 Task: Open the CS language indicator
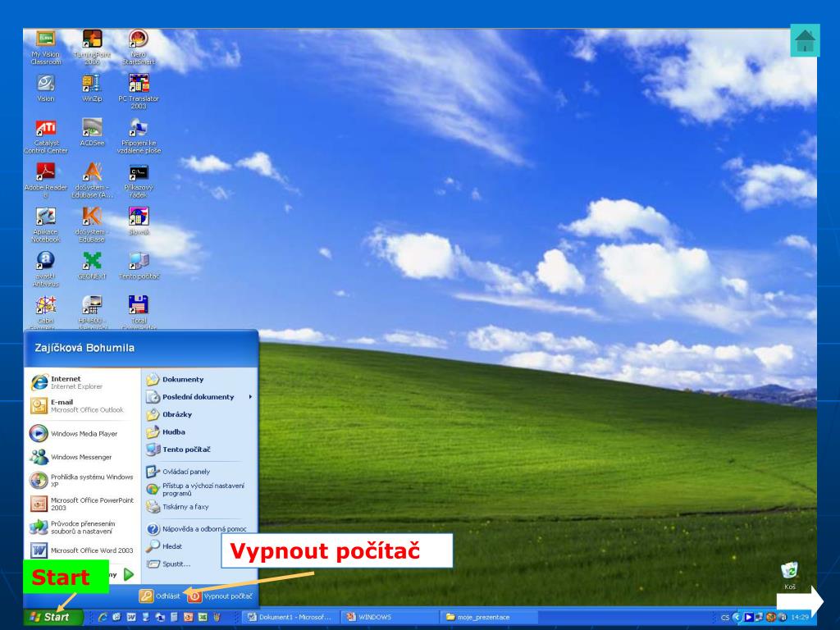point(725,617)
